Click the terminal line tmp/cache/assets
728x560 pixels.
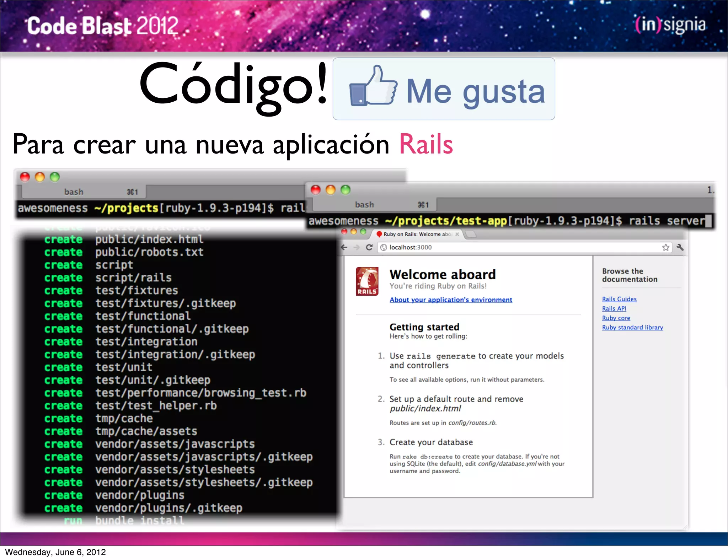tap(146, 431)
